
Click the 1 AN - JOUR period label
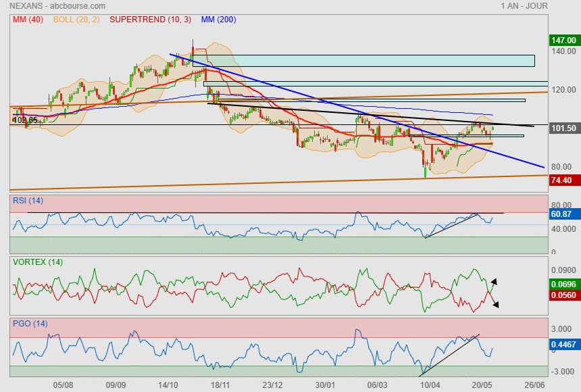point(524,6)
